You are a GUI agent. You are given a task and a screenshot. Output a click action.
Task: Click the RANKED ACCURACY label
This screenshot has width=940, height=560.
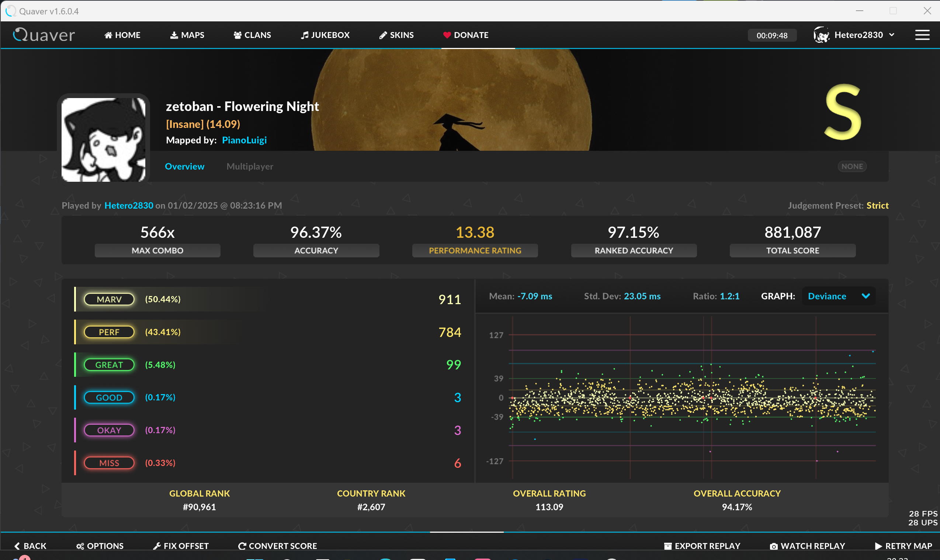(x=634, y=251)
